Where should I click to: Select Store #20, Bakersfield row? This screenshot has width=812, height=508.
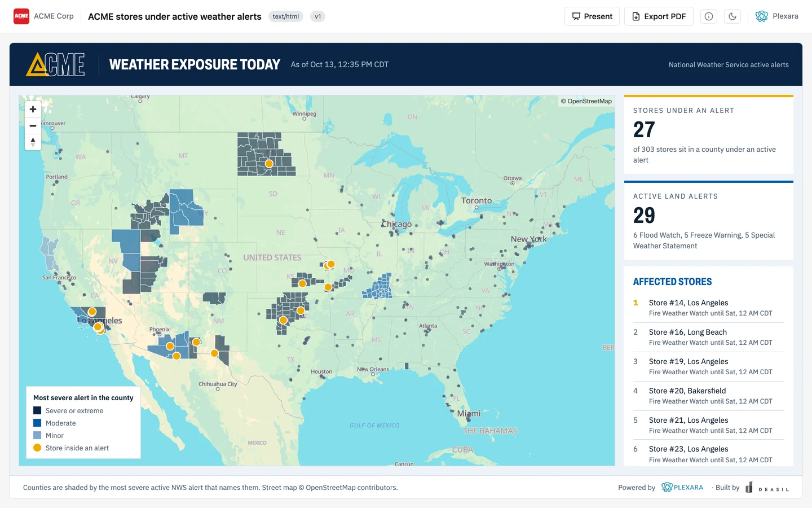point(709,396)
